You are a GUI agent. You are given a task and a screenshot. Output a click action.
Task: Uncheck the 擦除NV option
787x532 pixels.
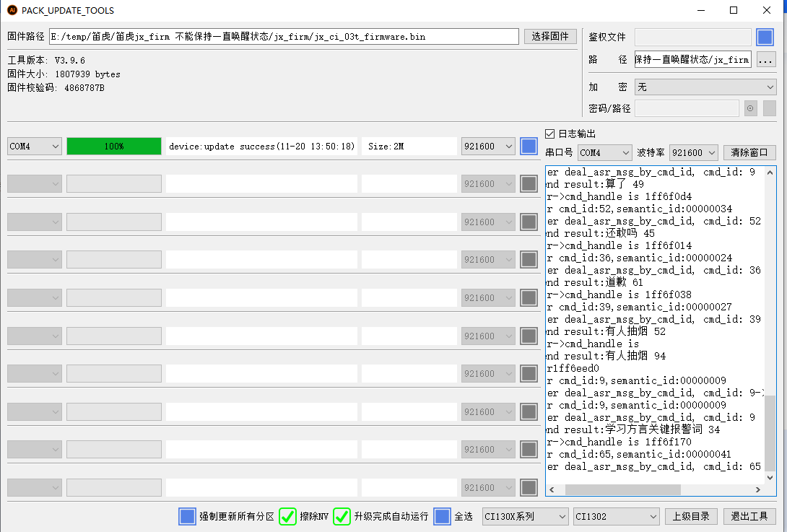coord(287,516)
